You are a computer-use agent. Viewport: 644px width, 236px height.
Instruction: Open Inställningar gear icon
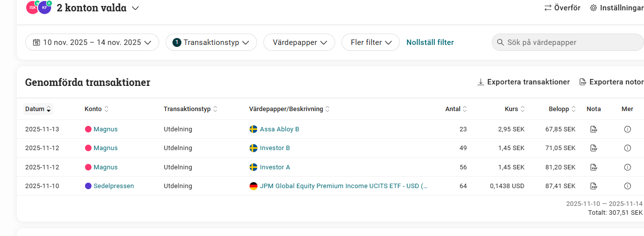click(594, 8)
